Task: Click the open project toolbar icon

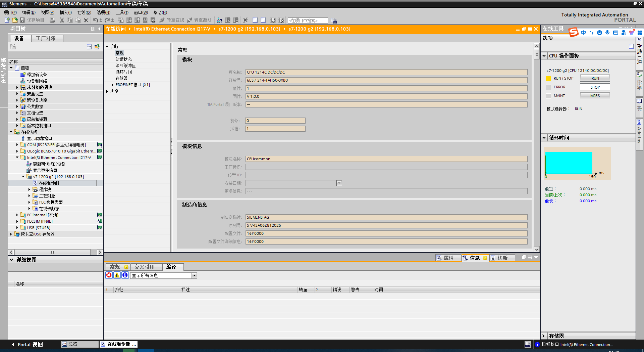Action: click(x=15, y=20)
